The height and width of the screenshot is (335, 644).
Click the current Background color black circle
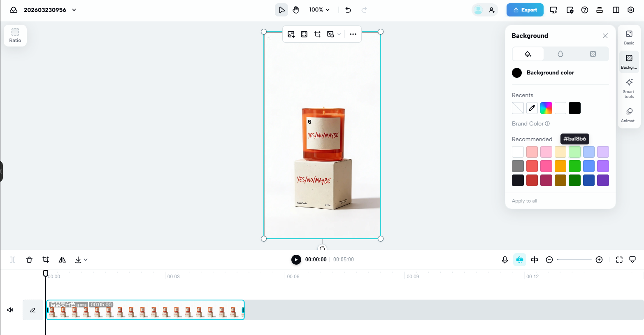click(517, 73)
